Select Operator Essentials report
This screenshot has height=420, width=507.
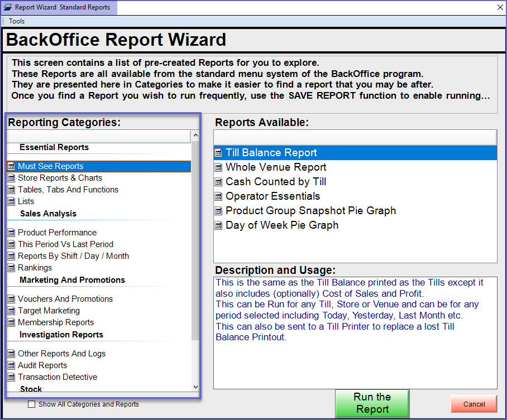[x=272, y=196]
